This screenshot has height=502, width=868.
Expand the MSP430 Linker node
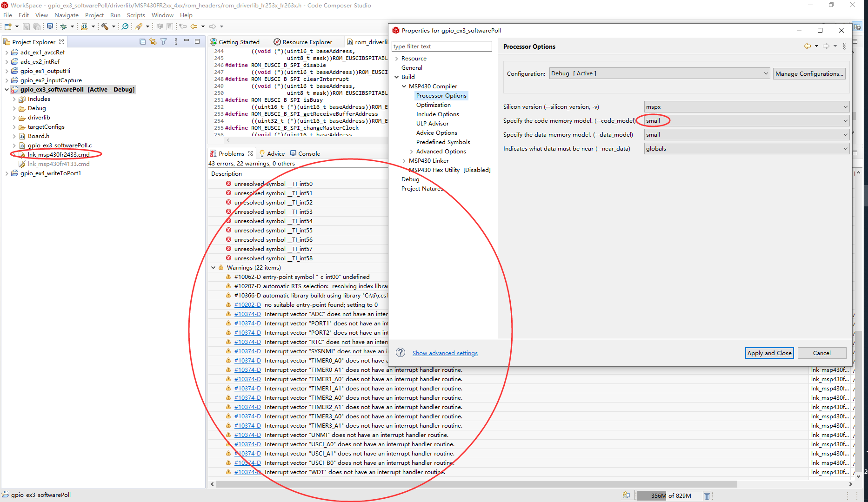coord(404,161)
